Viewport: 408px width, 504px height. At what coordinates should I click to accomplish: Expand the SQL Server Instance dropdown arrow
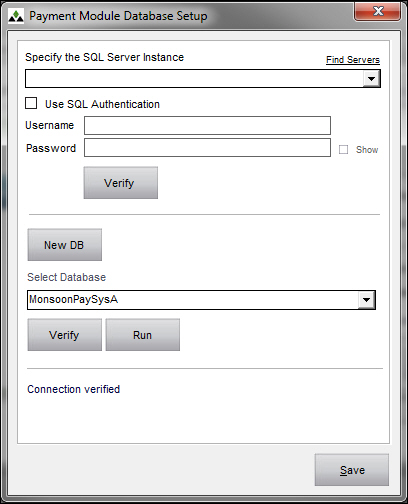371,79
